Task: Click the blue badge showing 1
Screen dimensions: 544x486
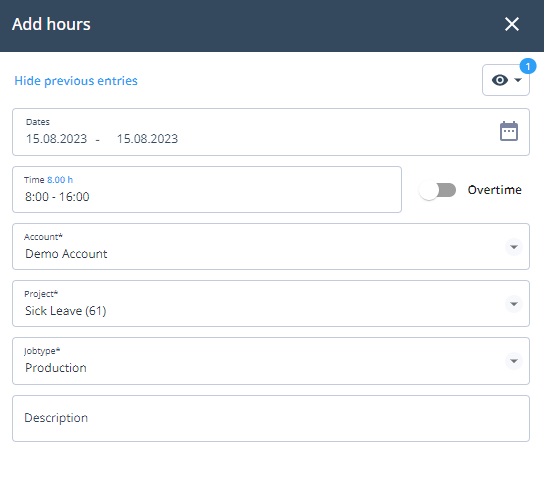Action: 528,66
